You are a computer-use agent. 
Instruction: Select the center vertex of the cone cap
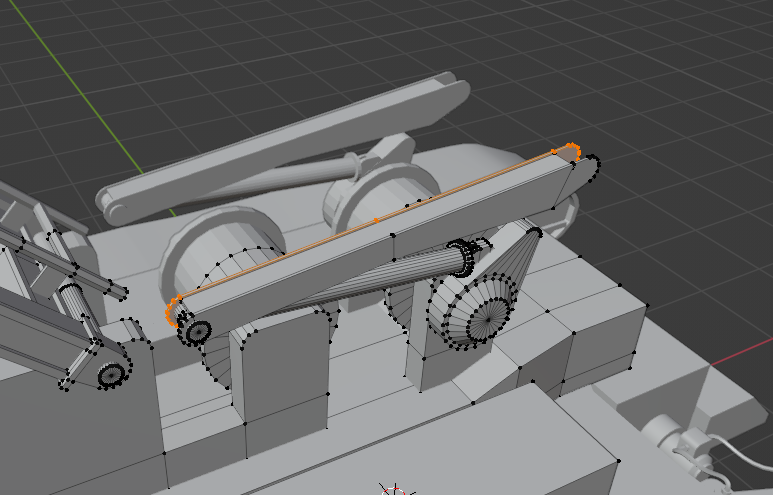click(x=488, y=319)
